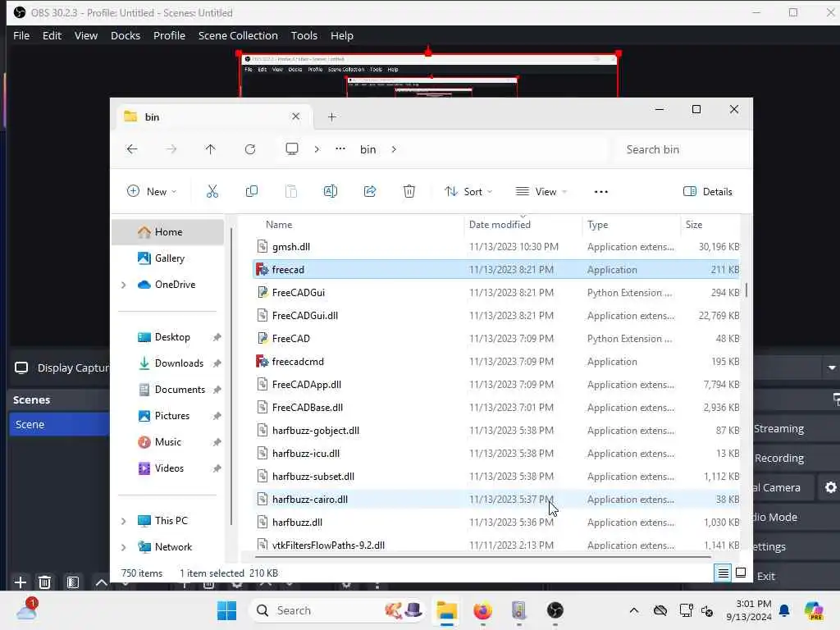840x630 pixels.
Task: Refresh the bin folder view
Action: (x=249, y=149)
